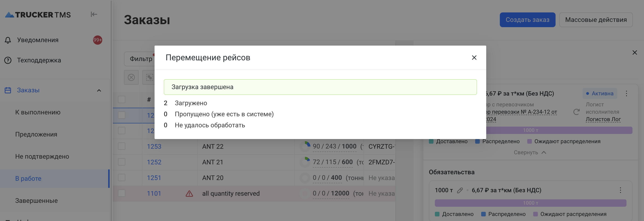Close the right side details panel

635,52
